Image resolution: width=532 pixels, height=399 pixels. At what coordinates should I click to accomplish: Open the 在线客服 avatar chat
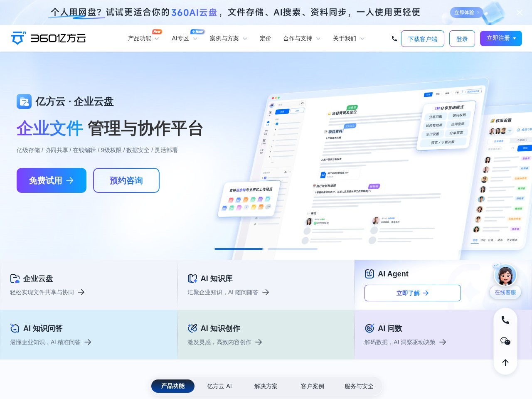[x=505, y=280]
